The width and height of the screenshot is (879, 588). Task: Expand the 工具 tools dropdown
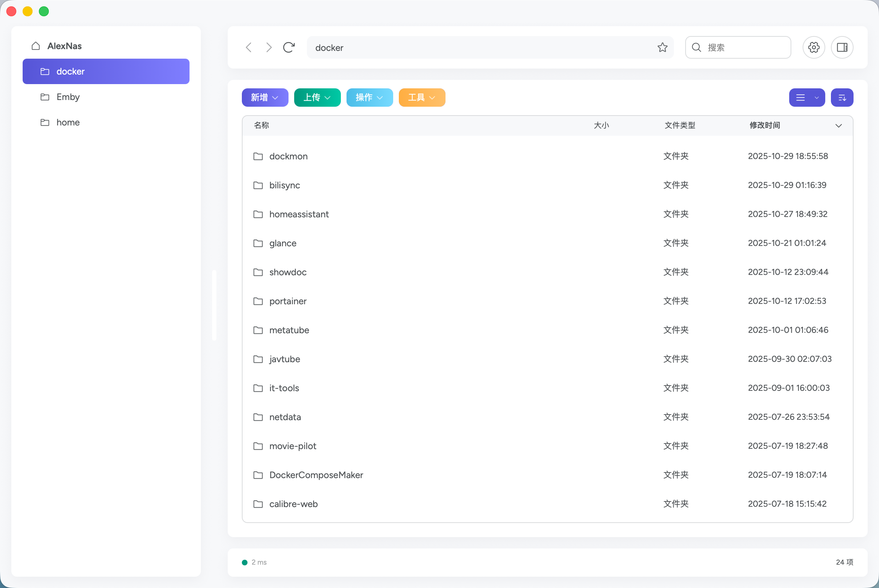point(422,98)
